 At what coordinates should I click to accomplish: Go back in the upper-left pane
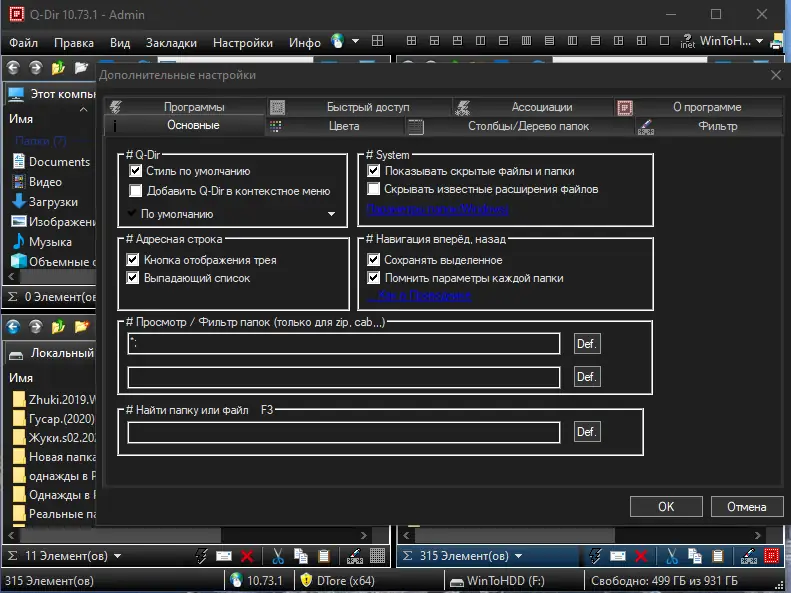point(13,67)
